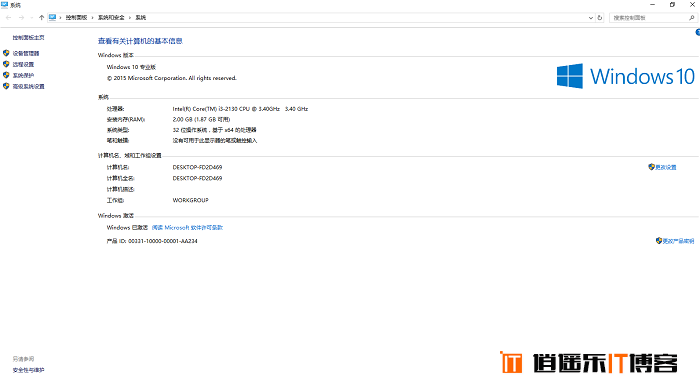Open 设备管理器 from the sidebar
The width and height of the screenshot is (700, 382).
pyautogui.click(x=26, y=53)
